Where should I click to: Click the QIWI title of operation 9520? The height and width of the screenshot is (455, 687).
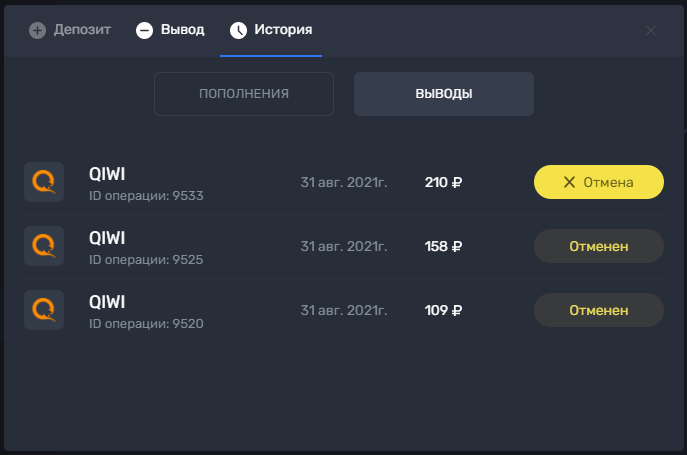click(x=107, y=302)
